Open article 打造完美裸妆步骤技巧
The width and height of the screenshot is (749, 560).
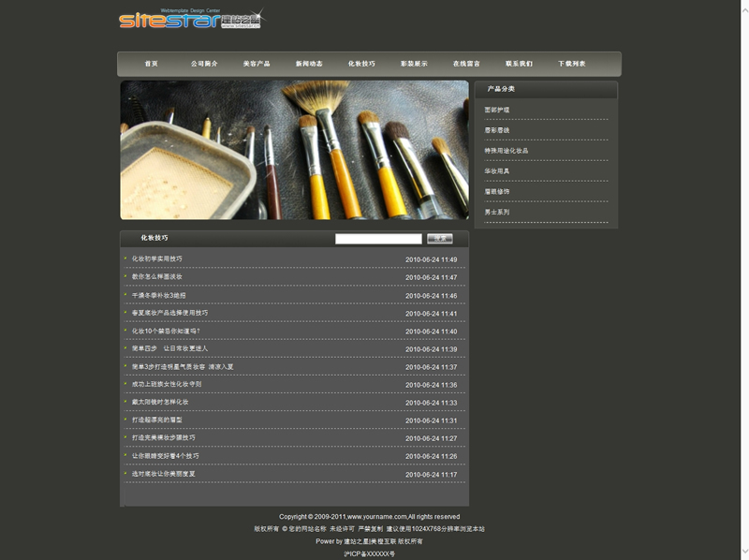164,438
